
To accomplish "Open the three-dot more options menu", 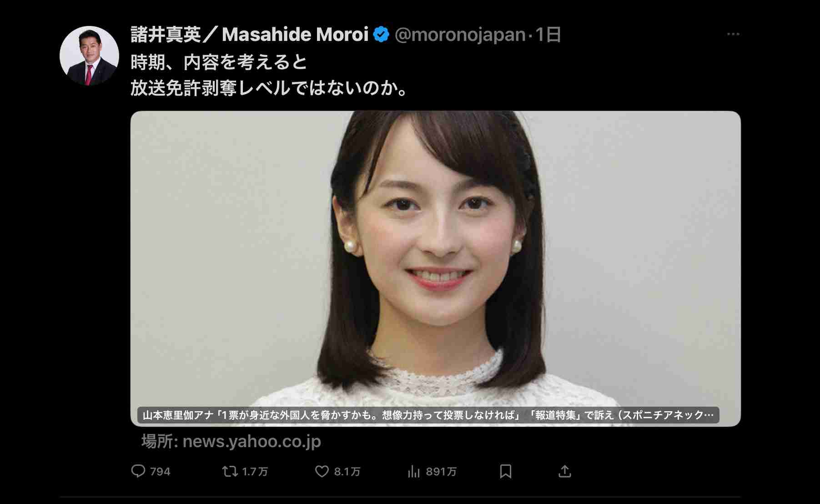I will coord(733,34).
